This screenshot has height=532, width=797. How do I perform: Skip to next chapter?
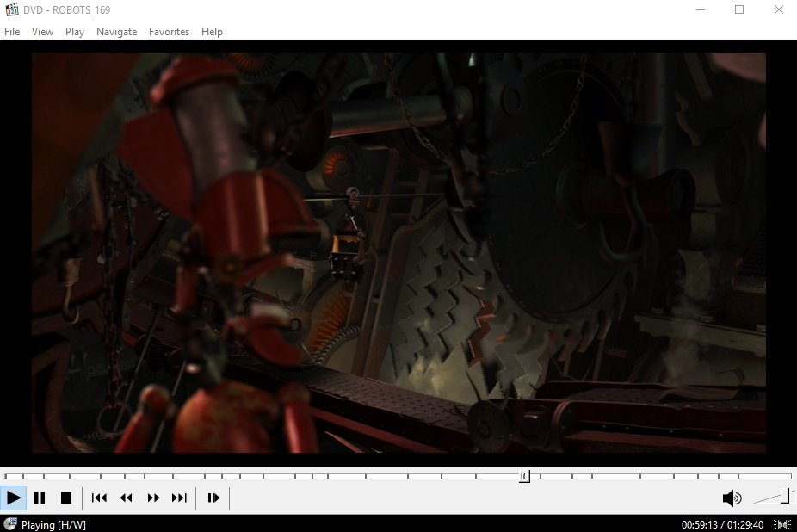click(179, 498)
